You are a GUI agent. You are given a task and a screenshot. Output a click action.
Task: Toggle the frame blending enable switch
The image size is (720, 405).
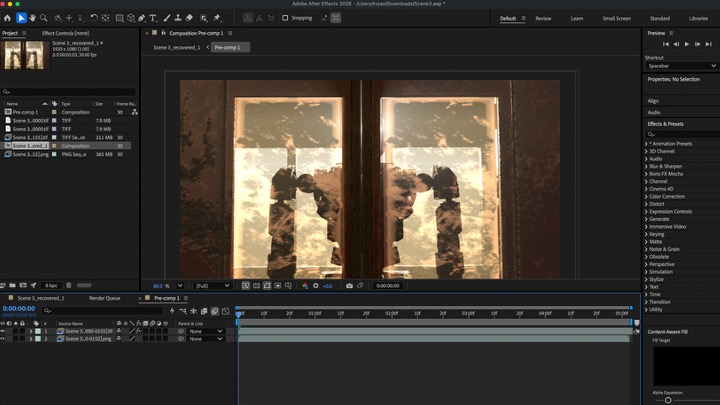[x=204, y=311]
